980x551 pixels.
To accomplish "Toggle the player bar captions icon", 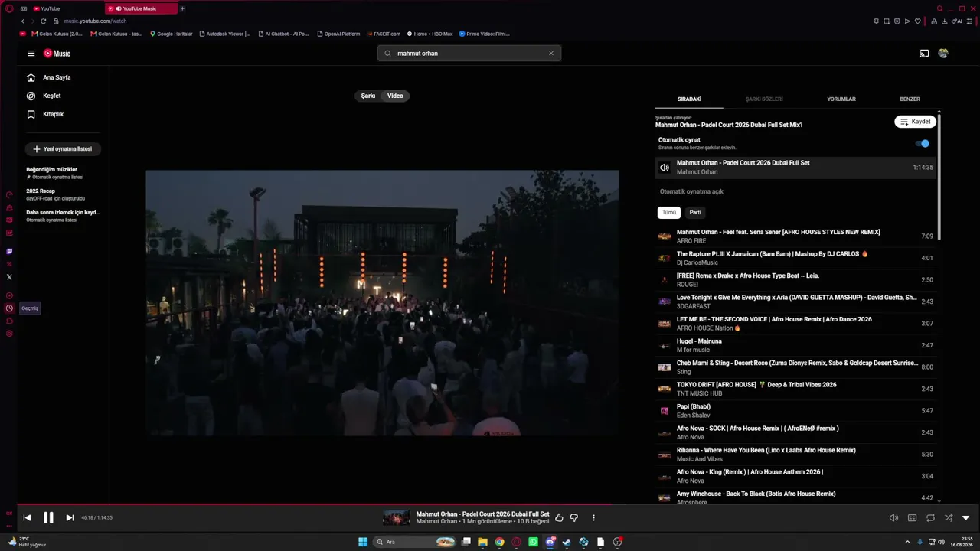I will (912, 518).
